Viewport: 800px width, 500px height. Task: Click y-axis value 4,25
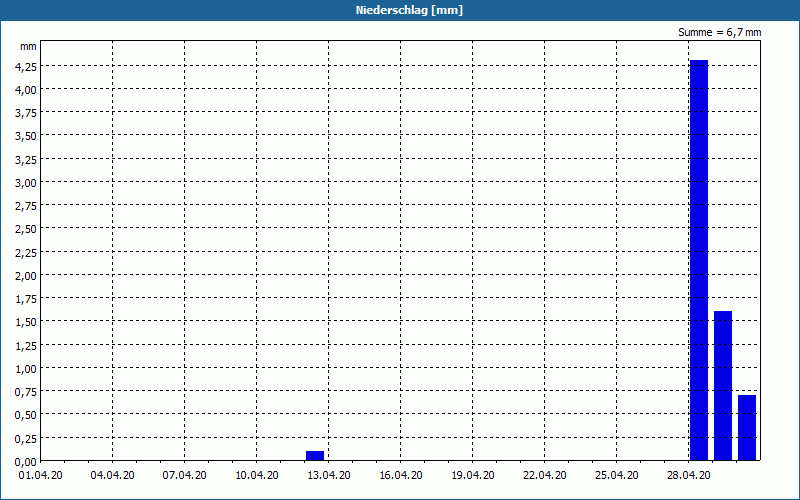26,66
